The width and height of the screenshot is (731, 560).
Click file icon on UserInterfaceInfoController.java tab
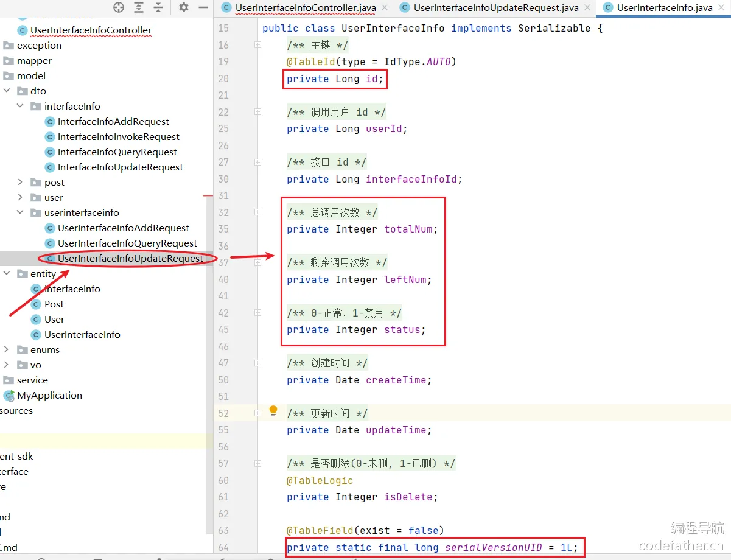coord(226,8)
